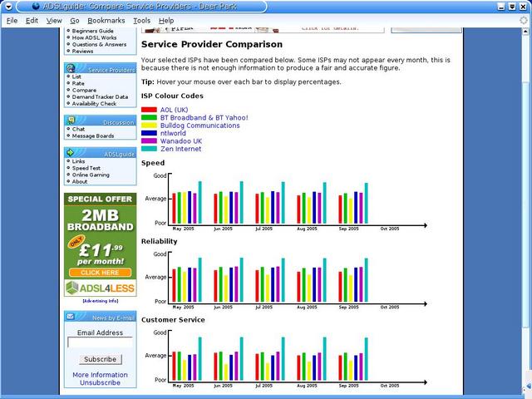The width and height of the screenshot is (532, 399).
Task: Click the orange CLICK HERE advert button
Action: click(x=100, y=273)
